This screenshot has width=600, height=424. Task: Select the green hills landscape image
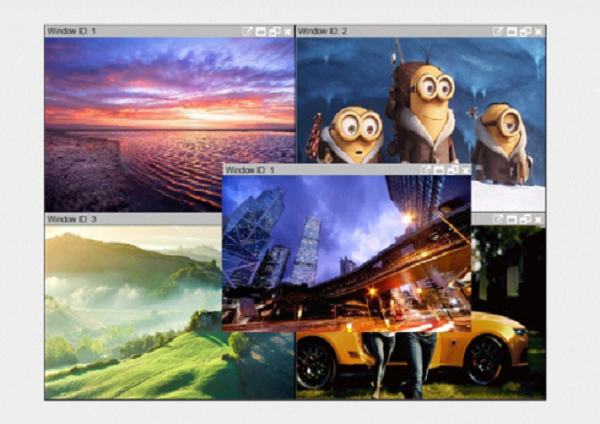[130, 310]
